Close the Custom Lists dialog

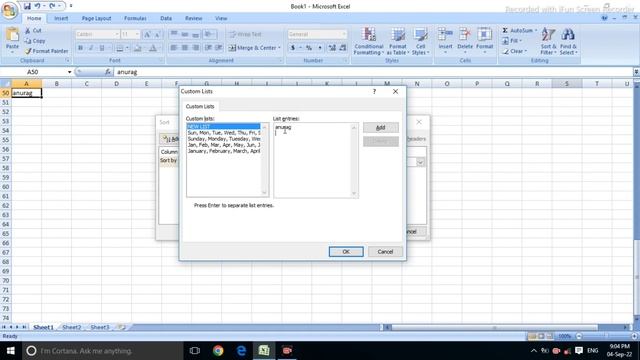pos(395,91)
